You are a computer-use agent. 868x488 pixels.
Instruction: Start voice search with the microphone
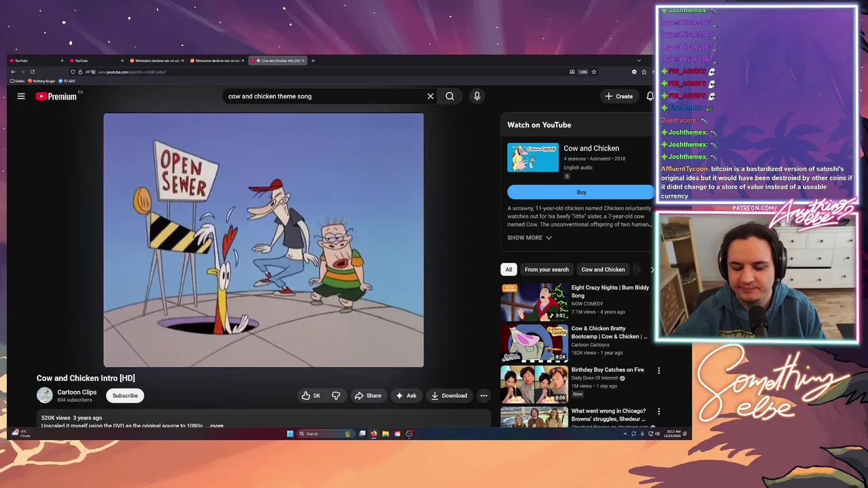477,96
